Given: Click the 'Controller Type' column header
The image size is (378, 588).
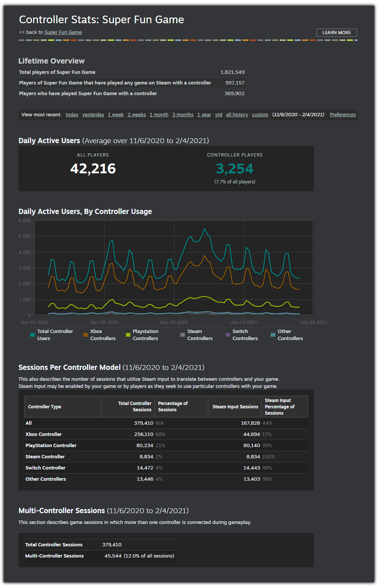Looking at the screenshot, I should click(63, 407).
